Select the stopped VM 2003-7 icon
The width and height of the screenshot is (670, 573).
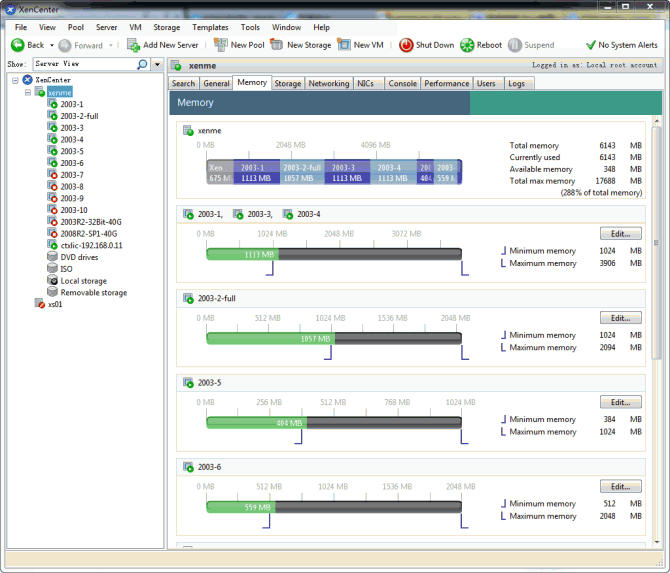coord(52,174)
